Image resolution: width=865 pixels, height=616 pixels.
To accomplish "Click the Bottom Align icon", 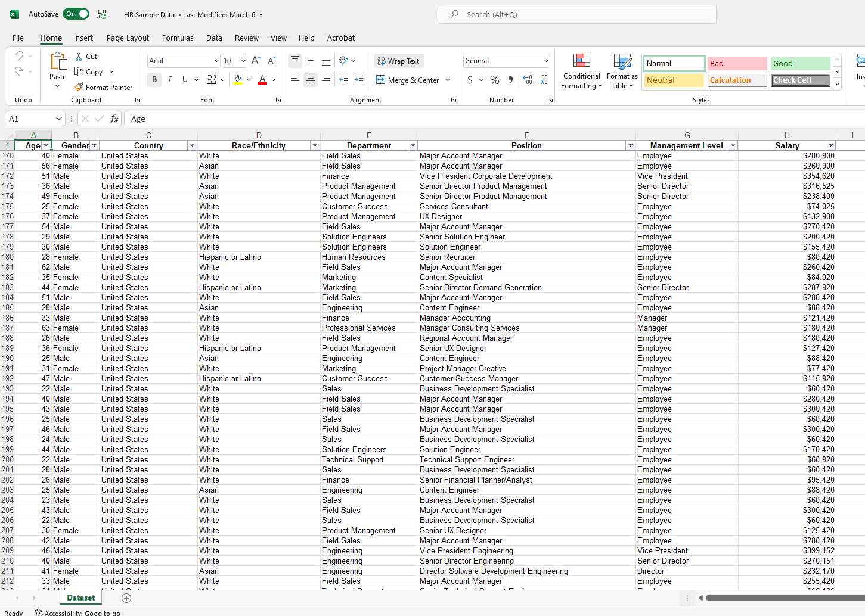I will pyautogui.click(x=326, y=61).
